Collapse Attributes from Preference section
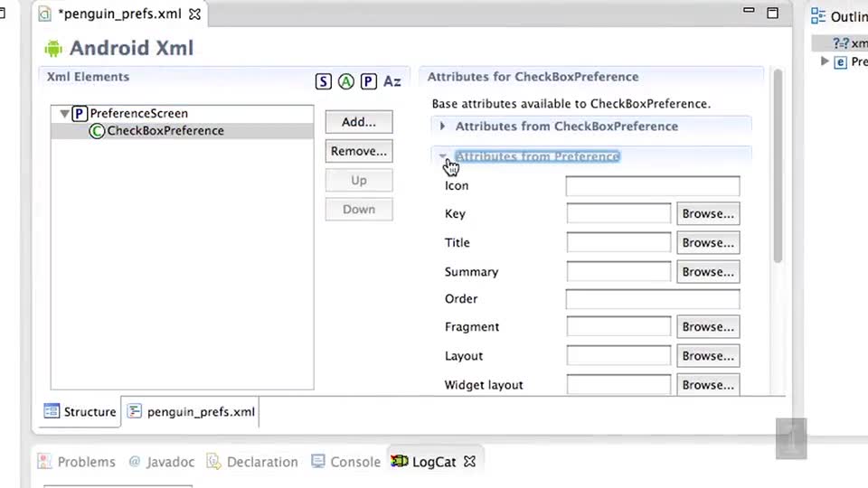This screenshot has width=868, height=488. tap(443, 156)
